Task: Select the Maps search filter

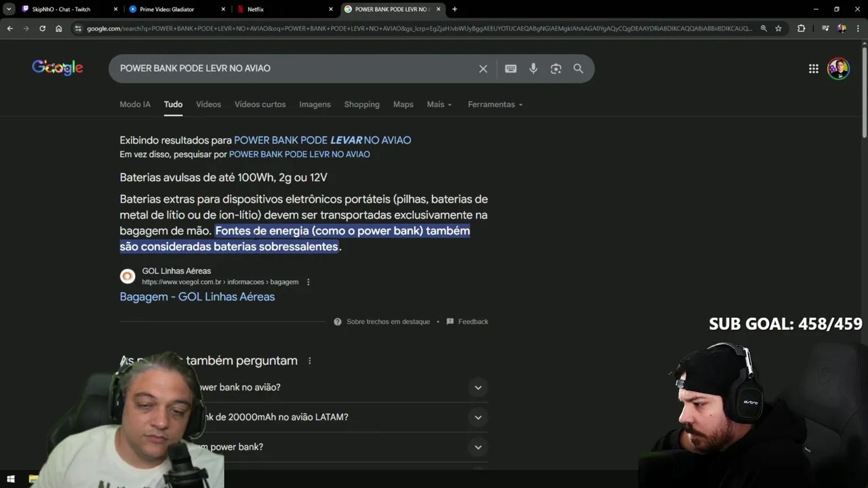Action: [403, 104]
